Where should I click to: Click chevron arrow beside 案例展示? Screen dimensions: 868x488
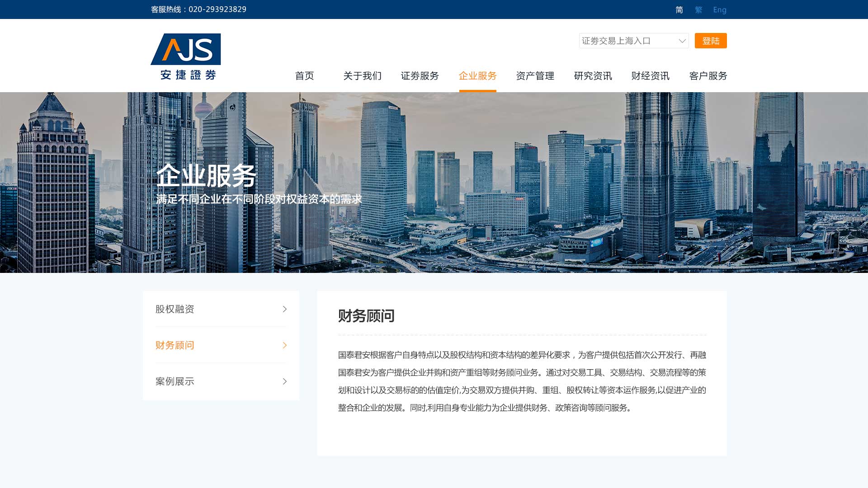(285, 381)
